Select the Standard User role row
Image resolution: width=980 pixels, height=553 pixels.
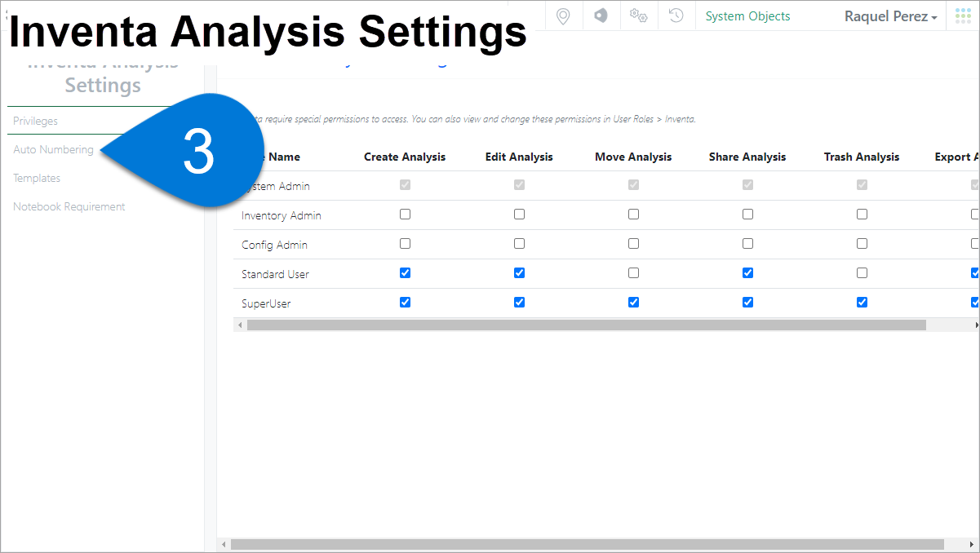[x=606, y=274]
